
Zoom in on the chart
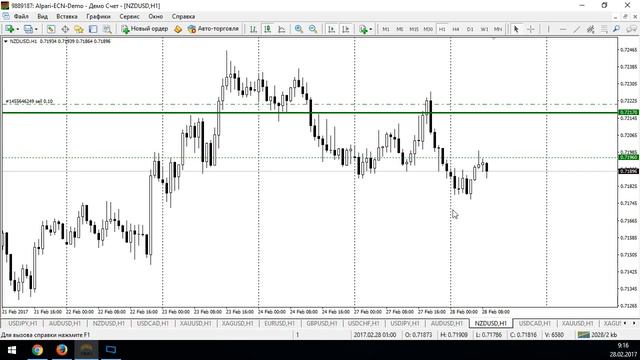299,29
